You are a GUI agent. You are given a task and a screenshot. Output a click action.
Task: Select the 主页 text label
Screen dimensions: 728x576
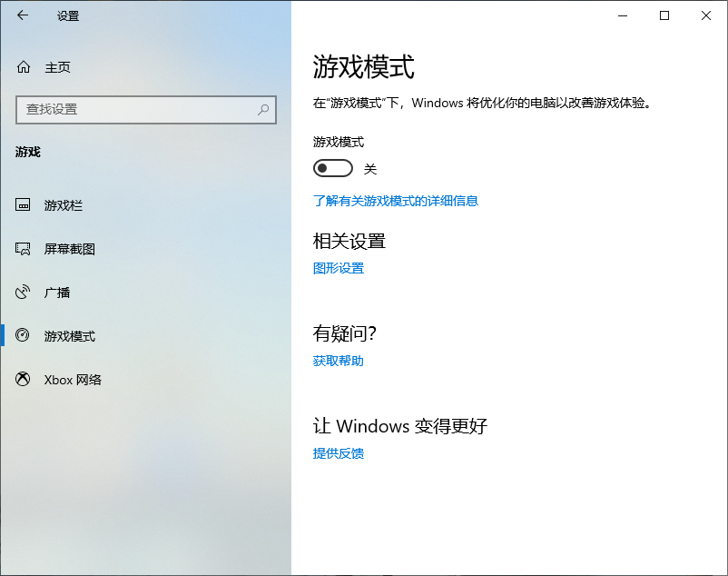point(58,67)
